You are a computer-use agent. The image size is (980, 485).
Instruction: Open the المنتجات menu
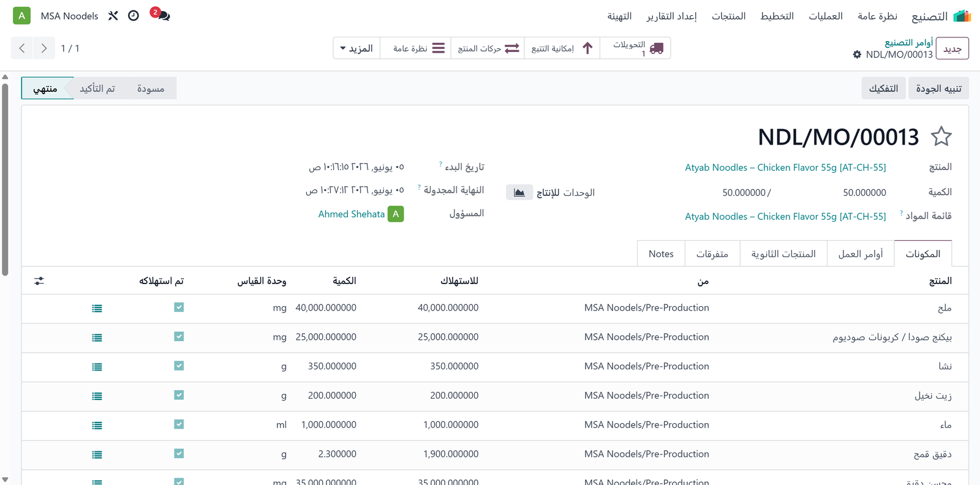pos(728,16)
